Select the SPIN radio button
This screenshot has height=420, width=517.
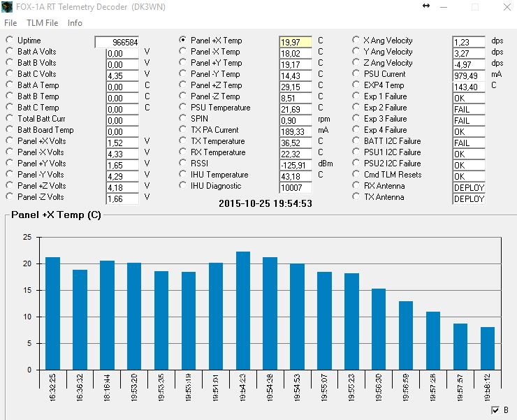182,118
